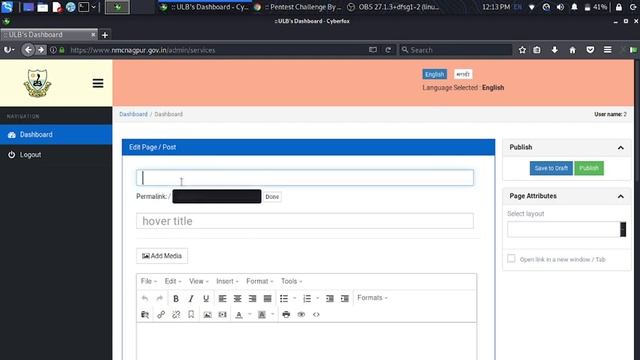The width and height of the screenshot is (640, 360).
Task: Click the green Publish button
Action: [x=589, y=168]
